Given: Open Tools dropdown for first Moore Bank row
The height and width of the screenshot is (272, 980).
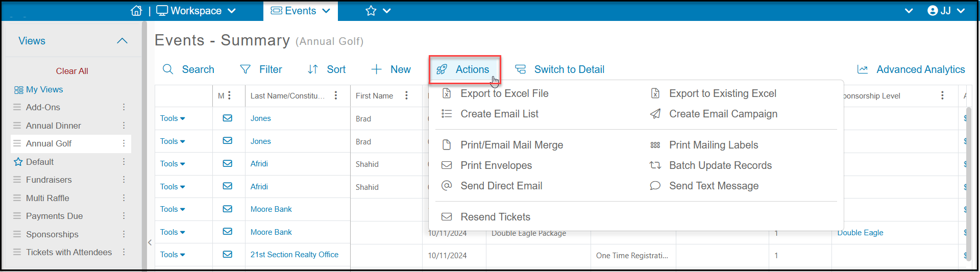Looking at the screenshot, I should pyautogui.click(x=173, y=209).
